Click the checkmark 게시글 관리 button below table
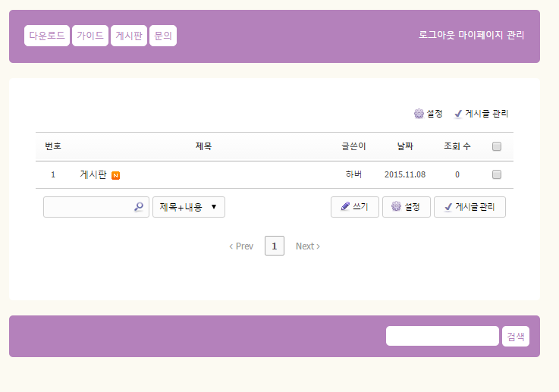Image resolution: width=559 pixels, height=392 pixels. 469,207
